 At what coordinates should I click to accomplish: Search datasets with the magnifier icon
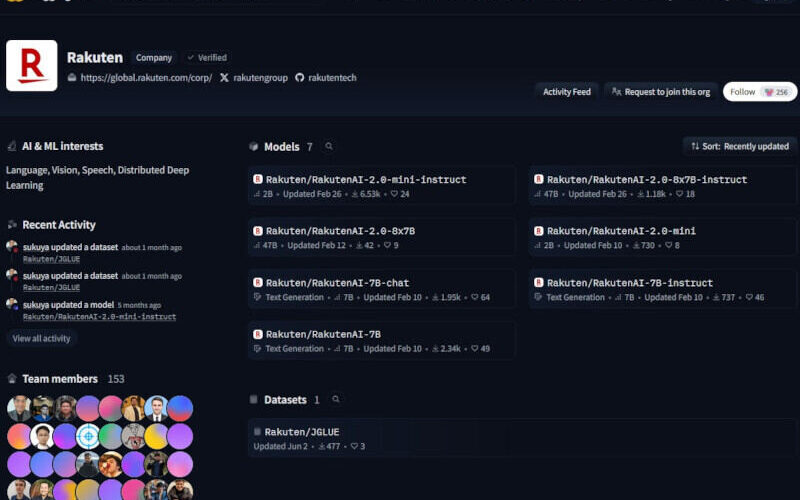336,399
